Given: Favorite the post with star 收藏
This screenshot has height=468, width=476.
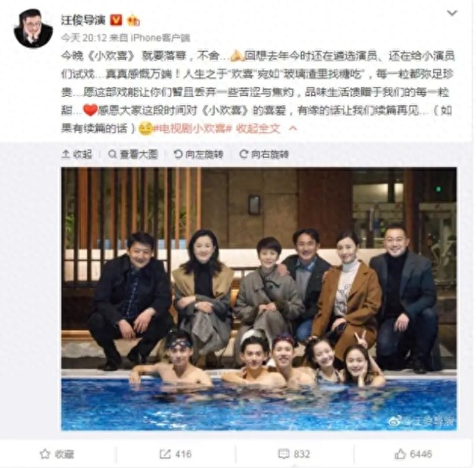Looking at the screenshot, I should (57, 454).
